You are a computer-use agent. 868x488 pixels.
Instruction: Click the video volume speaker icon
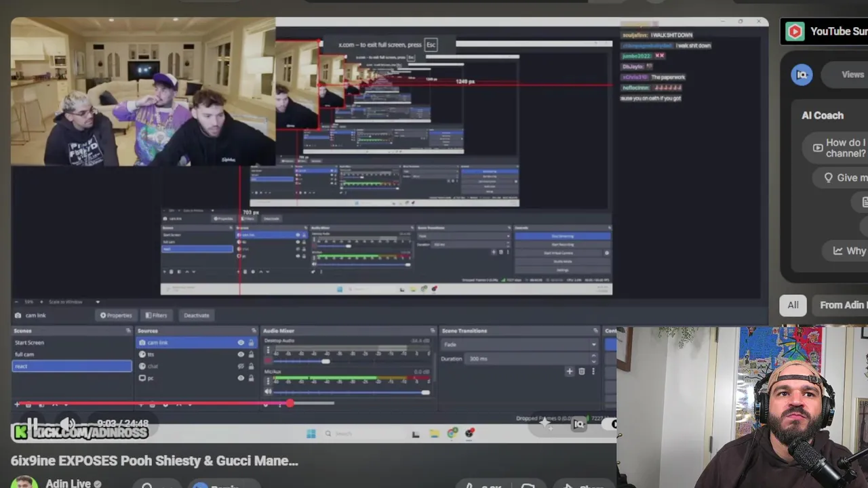[x=67, y=424]
